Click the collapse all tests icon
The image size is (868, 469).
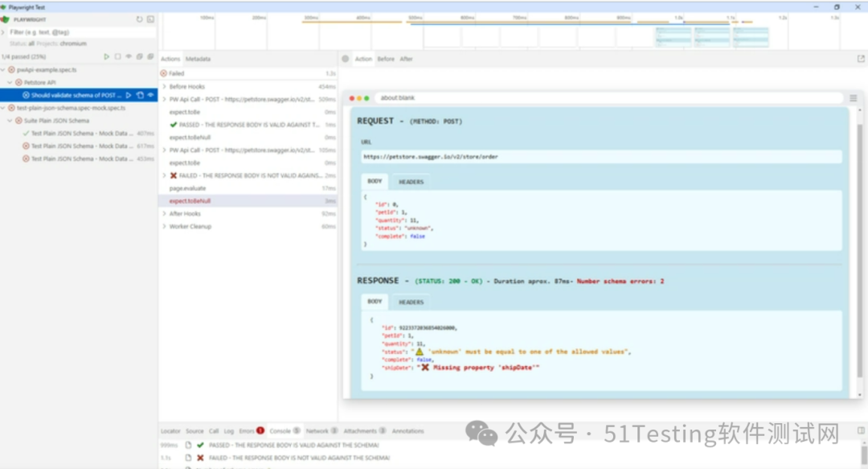(x=140, y=56)
